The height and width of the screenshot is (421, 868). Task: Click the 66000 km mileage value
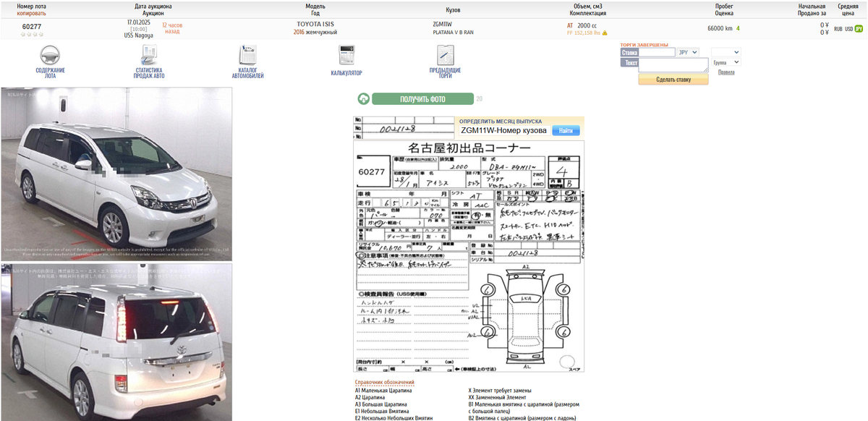pyautogui.click(x=720, y=28)
